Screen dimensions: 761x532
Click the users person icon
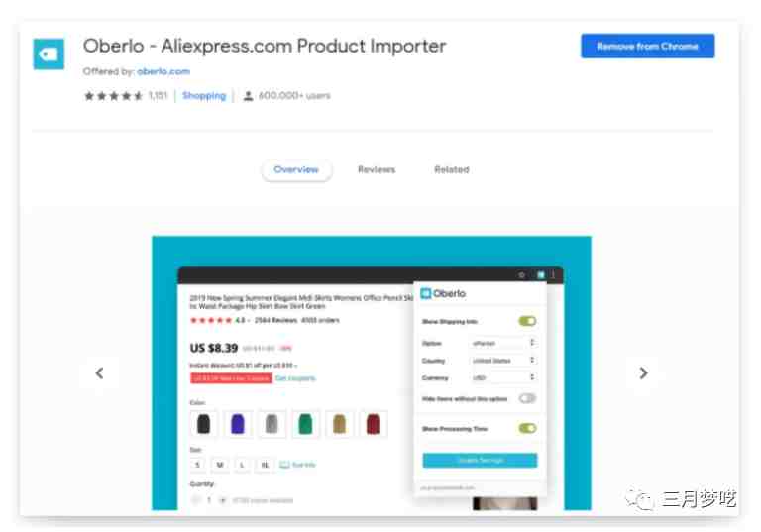[x=248, y=96]
